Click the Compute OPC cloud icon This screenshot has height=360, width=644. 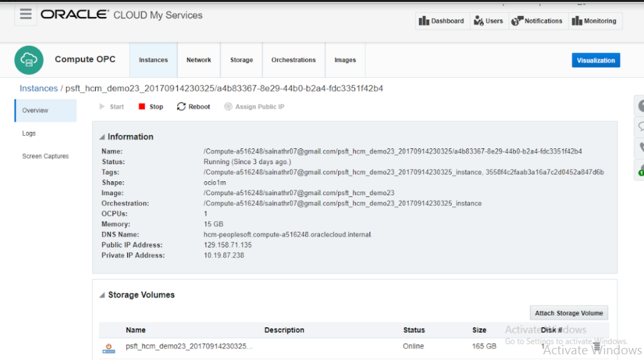[x=29, y=60]
